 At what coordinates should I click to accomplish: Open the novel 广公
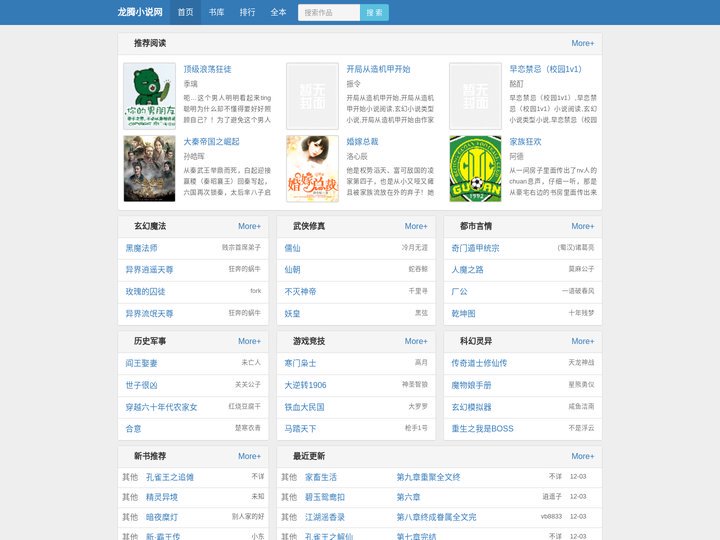click(x=459, y=292)
